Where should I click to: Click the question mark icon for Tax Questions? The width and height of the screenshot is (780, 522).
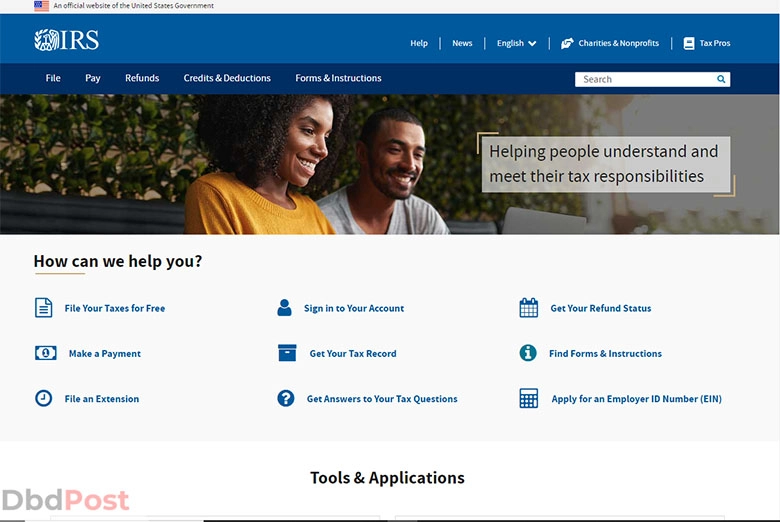point(286,398)
